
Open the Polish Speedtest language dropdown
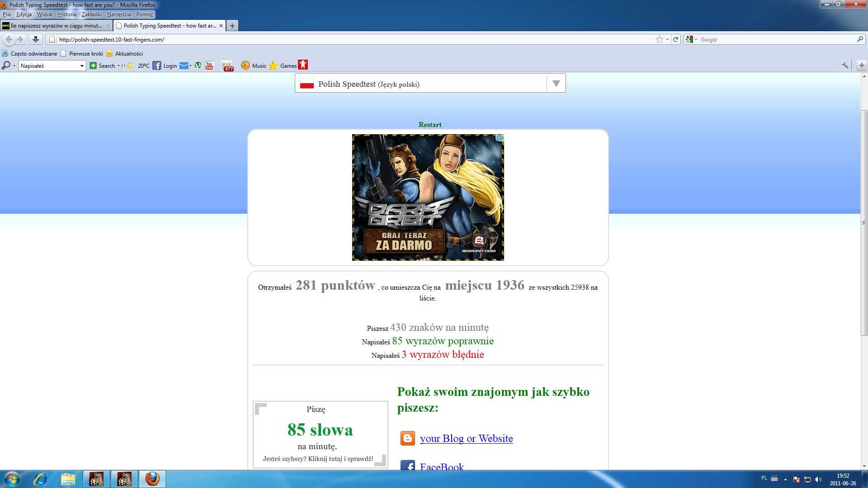(x=556, y=84)
